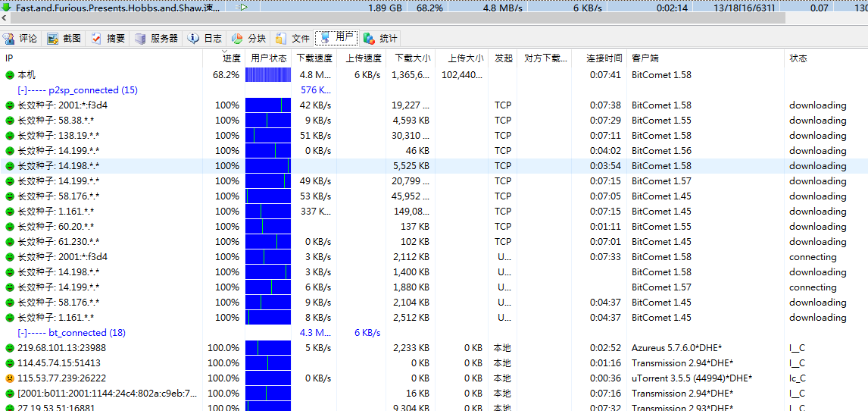Sort peers by 进度 column header
The width and height of the screenshot is (868, 411).
231,58
